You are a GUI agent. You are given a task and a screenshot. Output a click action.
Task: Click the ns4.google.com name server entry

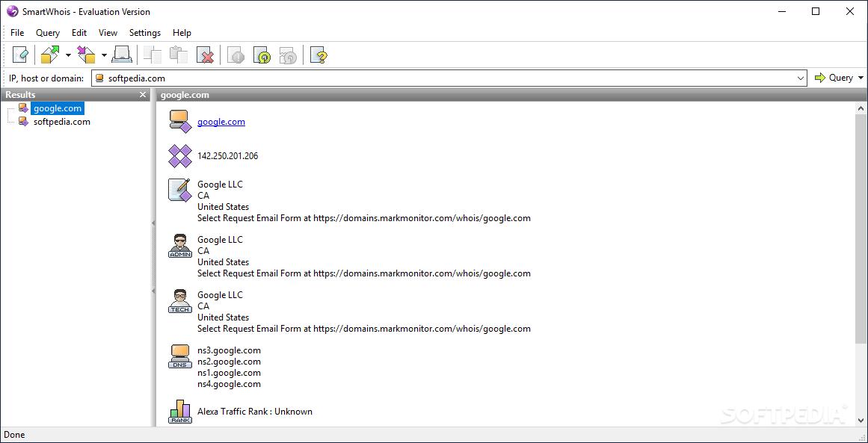point(229,384)
